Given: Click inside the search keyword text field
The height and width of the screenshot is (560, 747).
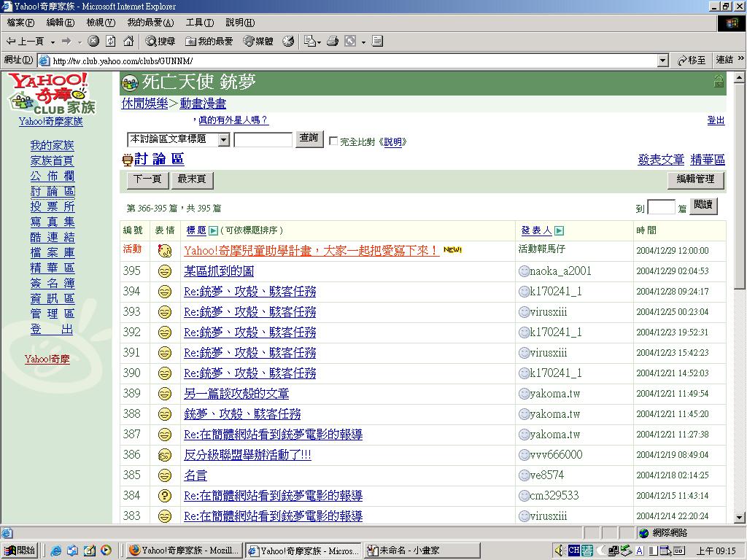Looking at the screenshot, I should 263,139.
